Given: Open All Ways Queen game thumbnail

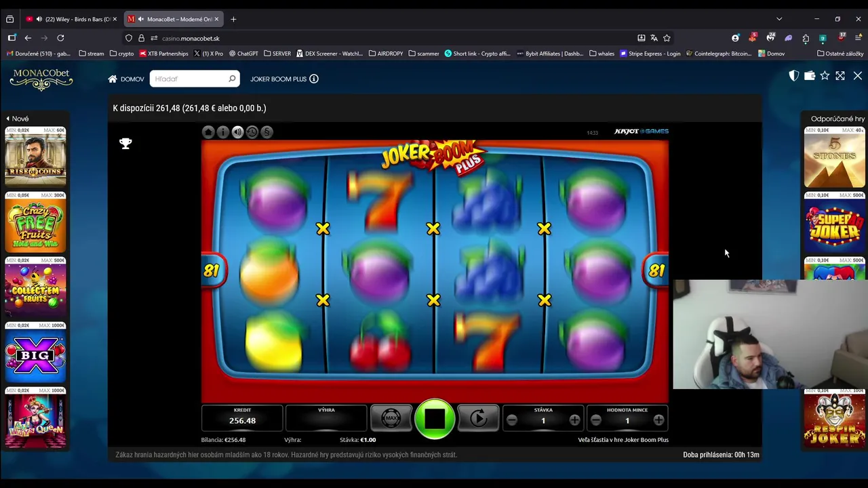Looking at the screenshot, I should 35,418.
